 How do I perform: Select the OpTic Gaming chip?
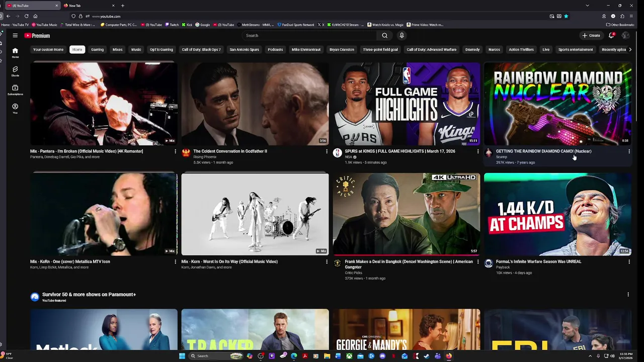[x=161, y=50]
